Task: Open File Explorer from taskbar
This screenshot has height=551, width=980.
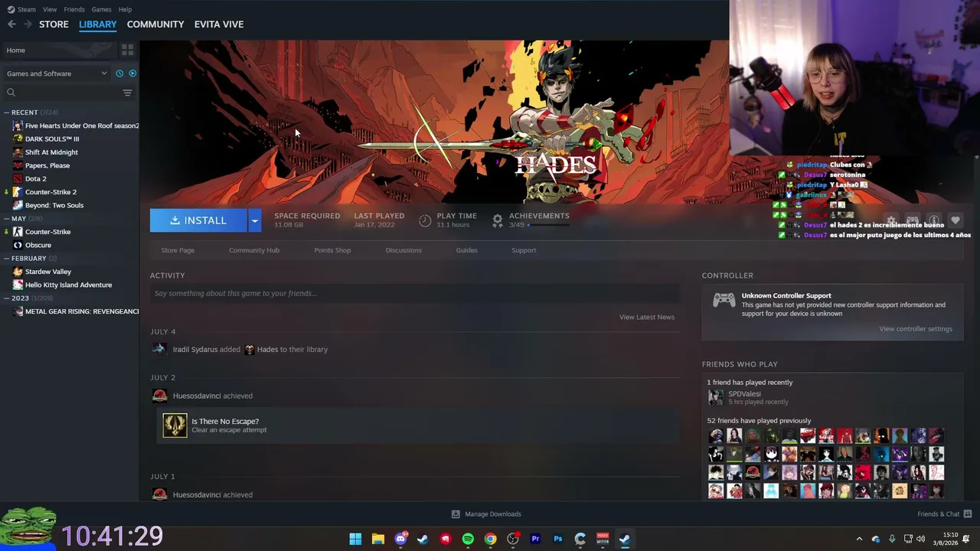Action: [x=377, y=539]
